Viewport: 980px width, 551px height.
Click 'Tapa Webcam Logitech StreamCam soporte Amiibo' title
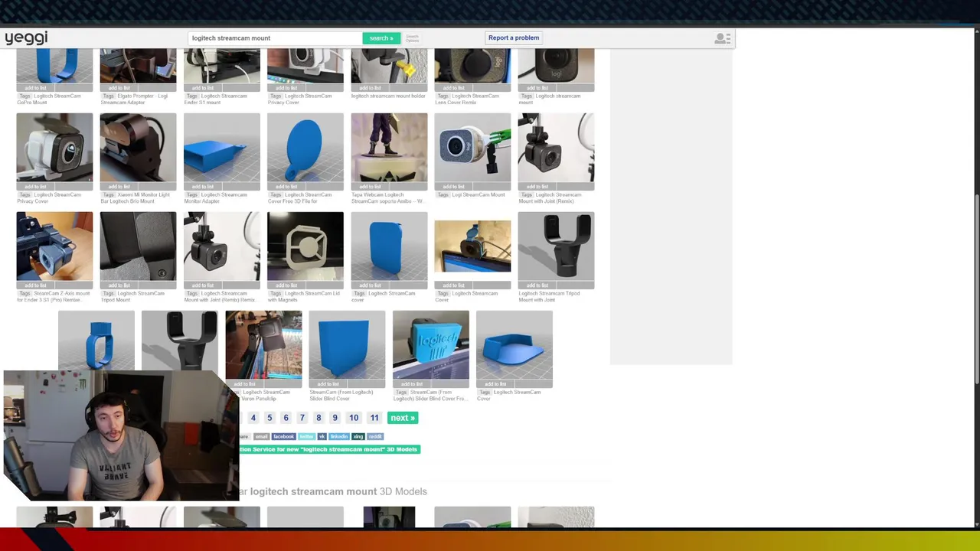coord(388,198)
